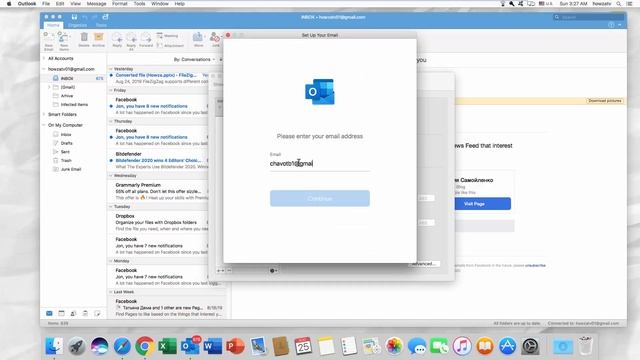This screenshot has height=360, width=640.
Task: Select the Junk Email folder
Action: [x=71, y=169]
